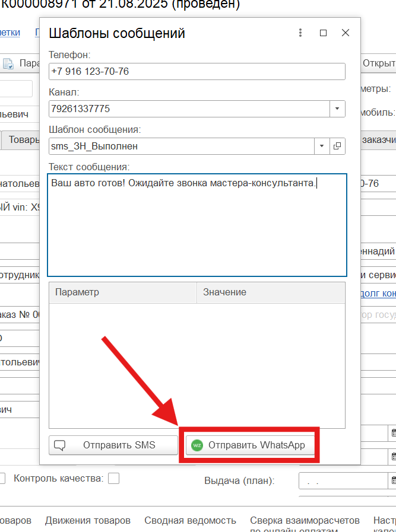Screen dimensions: 396x532
Task: Click into the Телефон input field
Action: [197, 72]
